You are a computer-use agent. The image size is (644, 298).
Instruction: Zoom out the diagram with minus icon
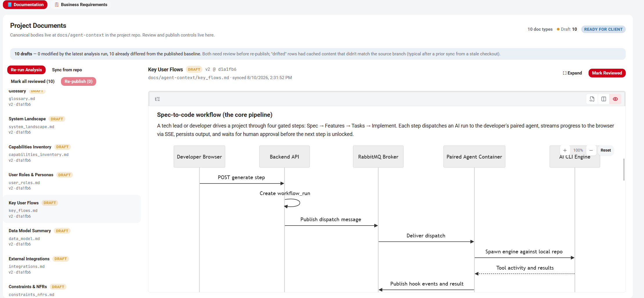[591, 150]
